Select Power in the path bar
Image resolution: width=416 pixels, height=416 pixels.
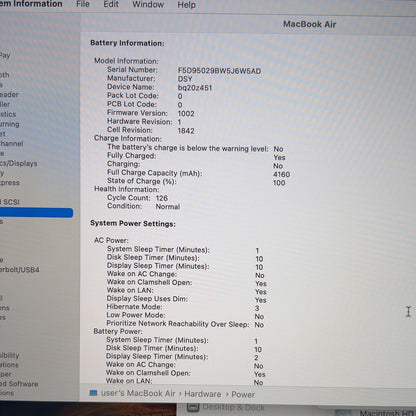pos(243,395)
